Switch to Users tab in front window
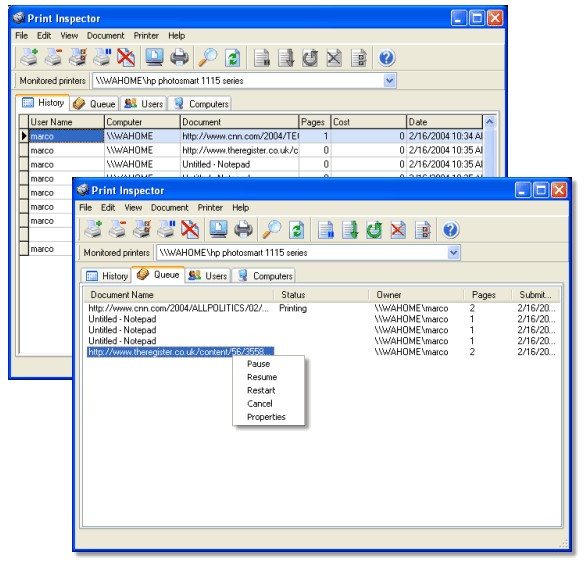 208,276
